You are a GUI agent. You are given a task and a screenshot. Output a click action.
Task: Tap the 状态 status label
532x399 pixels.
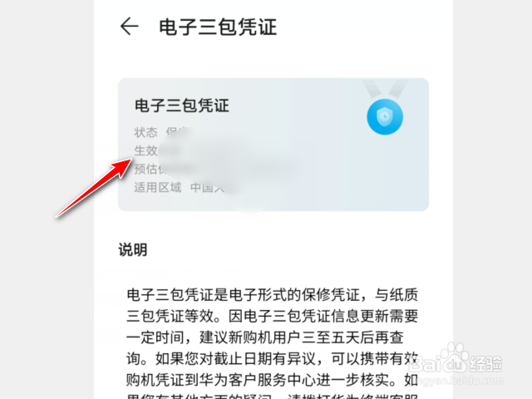pos(146,132)
